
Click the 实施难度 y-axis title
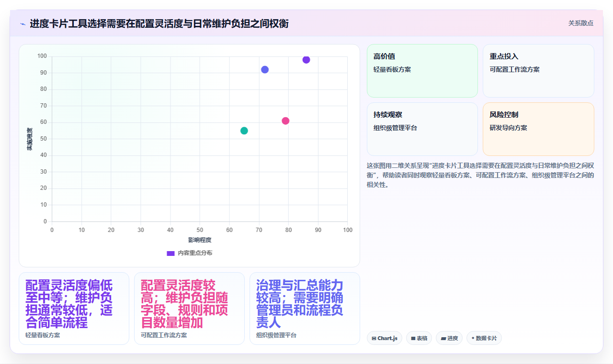click(x=30, y=139)
